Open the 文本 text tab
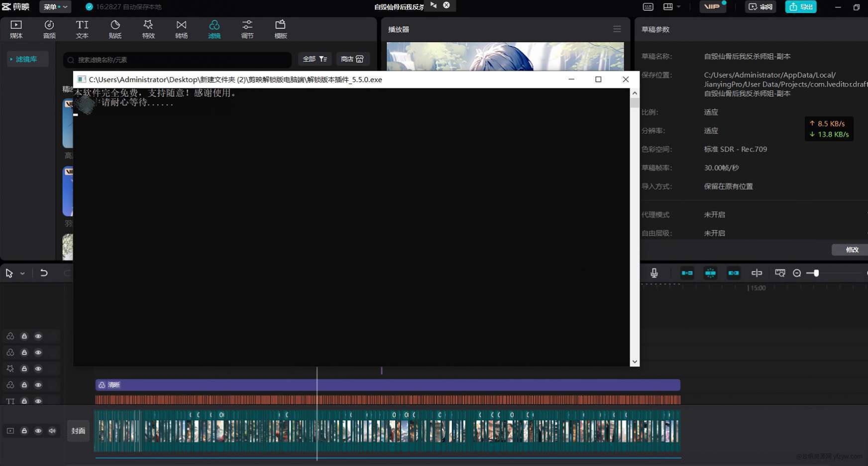The width and height of the screenshot is (868, 466). click(82, 29)
